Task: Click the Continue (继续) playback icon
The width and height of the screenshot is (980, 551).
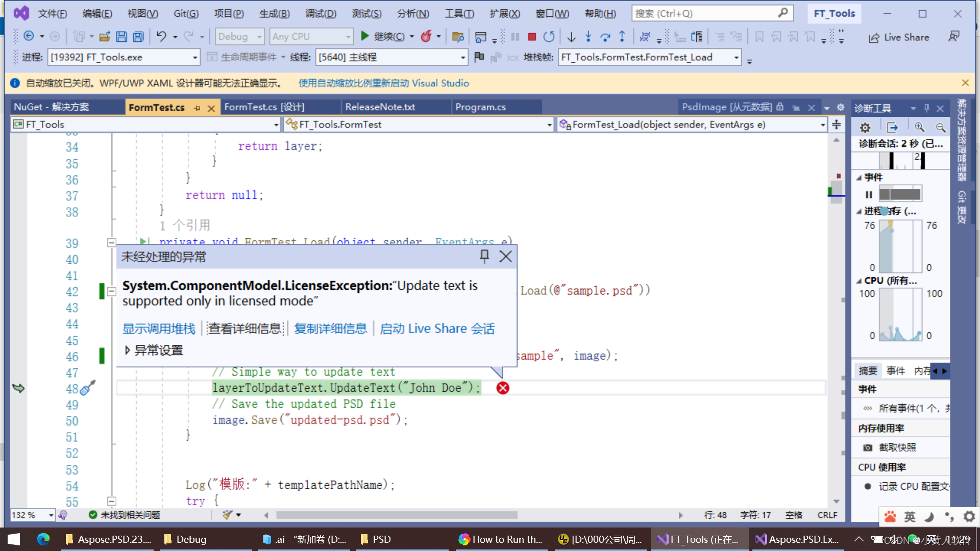Action: click(x=364, y=36)
